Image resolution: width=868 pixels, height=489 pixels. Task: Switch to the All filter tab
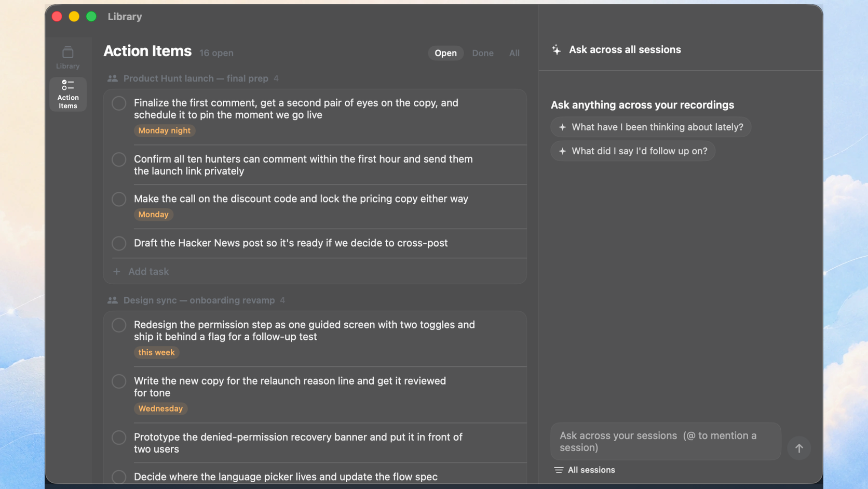[514, 53]
